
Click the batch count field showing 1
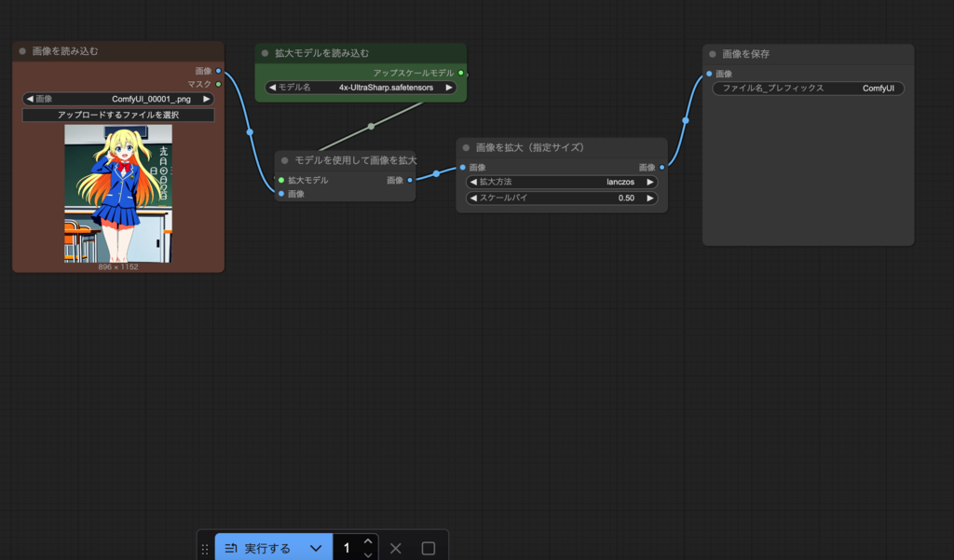(347, 549)
